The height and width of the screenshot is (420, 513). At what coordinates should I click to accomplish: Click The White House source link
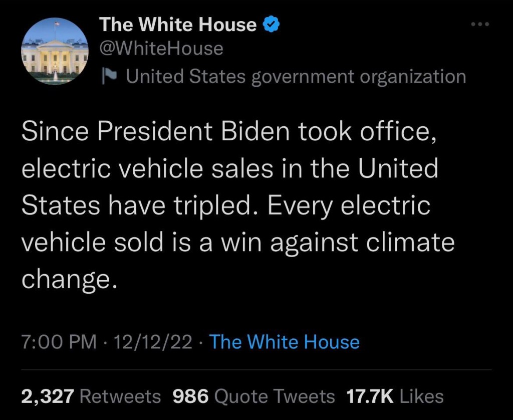tap(285, 342)
